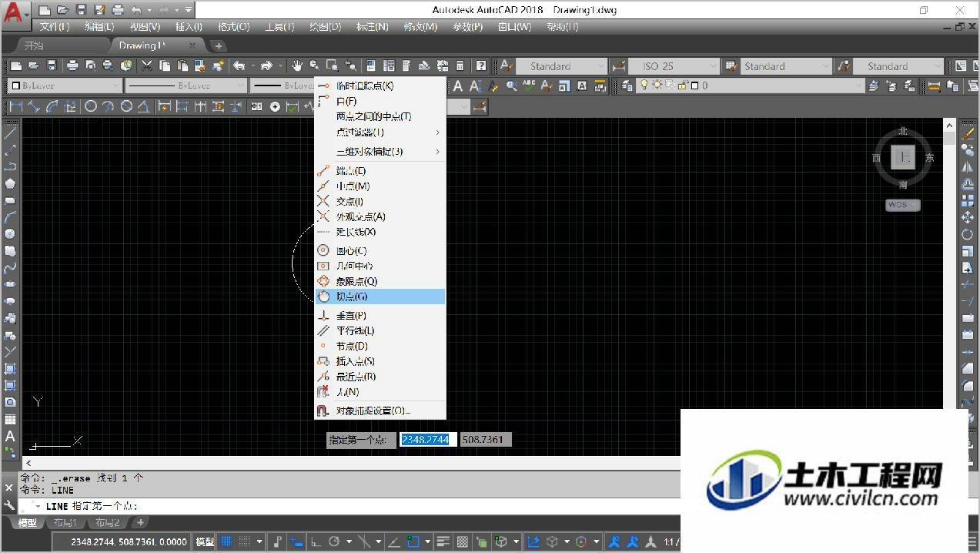
Task: Click the Radius dimension icon
Action: tap(90, 106)
